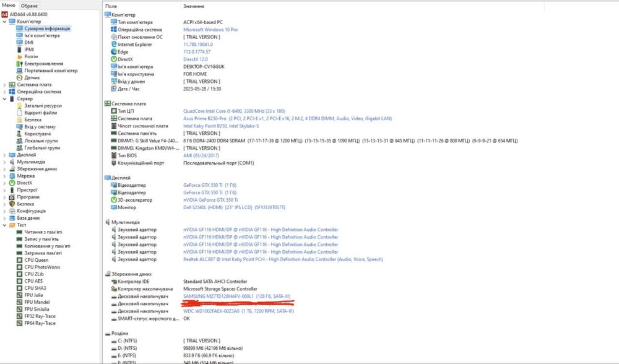
Task: Run the CPU Queen benchmark icon
Action: [x=19, y=260]
